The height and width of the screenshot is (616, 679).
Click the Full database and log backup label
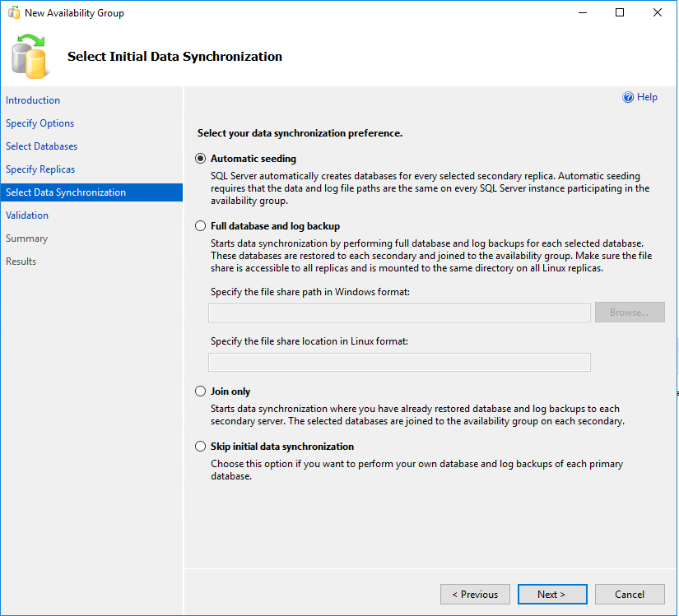tap(275, 226)
